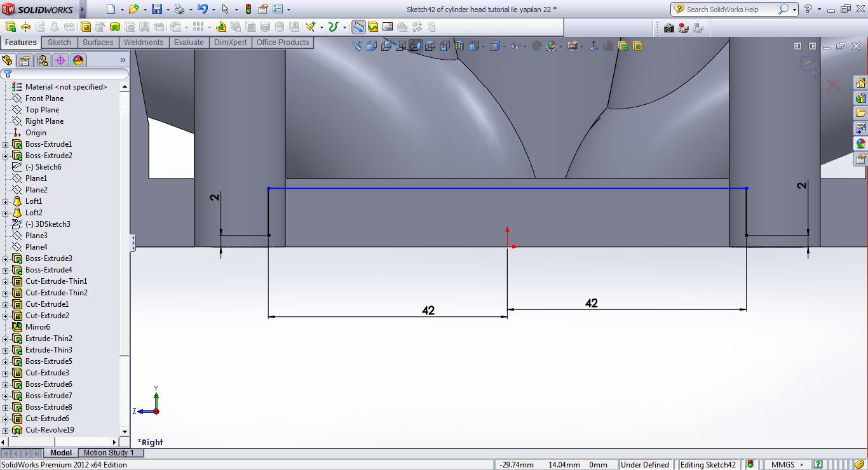Select the Origin item in the tree

36,133
